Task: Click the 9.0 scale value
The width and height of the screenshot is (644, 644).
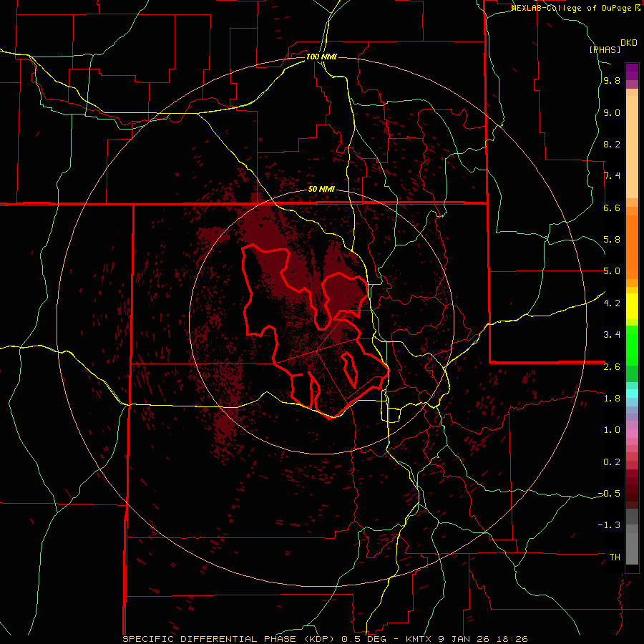Action: (x=612, y=112)
